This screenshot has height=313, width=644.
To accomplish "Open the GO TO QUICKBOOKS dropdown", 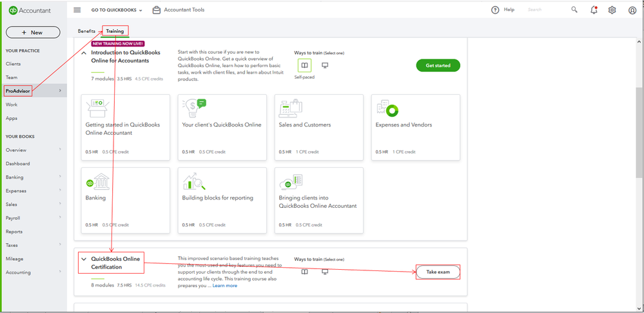I will 117,10.
